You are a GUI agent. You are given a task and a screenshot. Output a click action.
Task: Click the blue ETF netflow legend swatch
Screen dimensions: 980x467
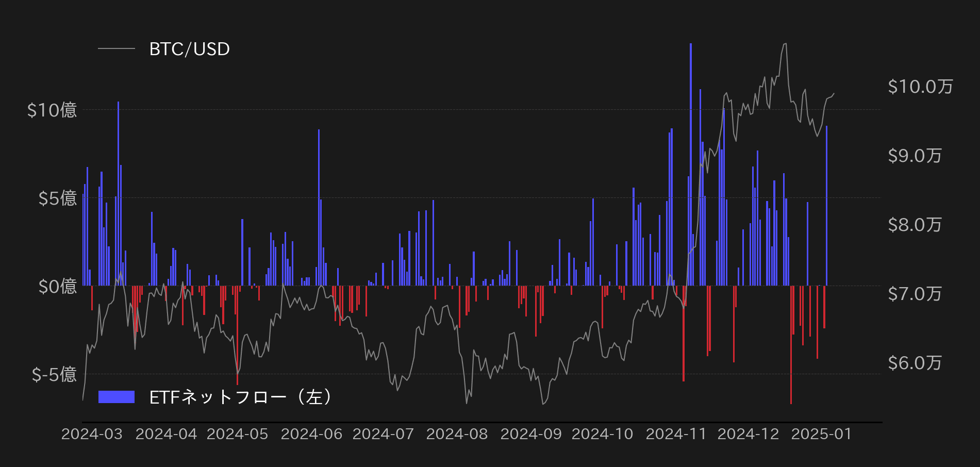click(117, 397)
